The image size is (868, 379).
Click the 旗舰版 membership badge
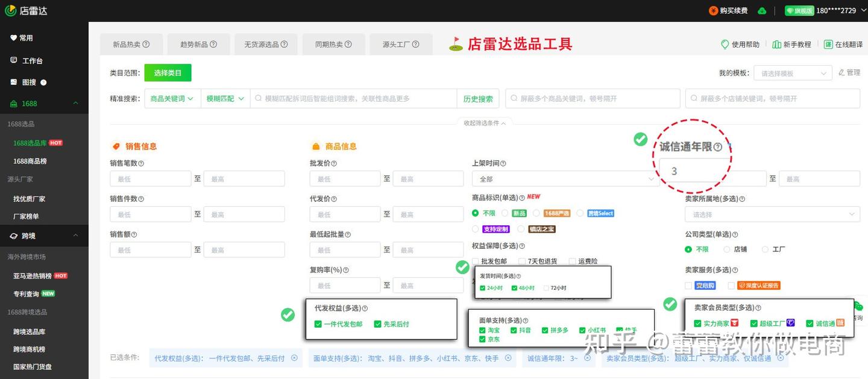point(799,10)
